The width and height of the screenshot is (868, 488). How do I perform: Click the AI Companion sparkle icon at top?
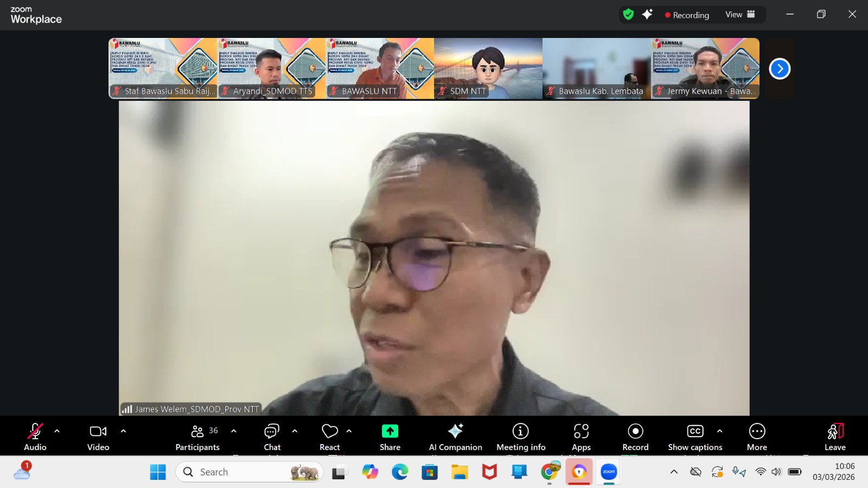(647, 15)
